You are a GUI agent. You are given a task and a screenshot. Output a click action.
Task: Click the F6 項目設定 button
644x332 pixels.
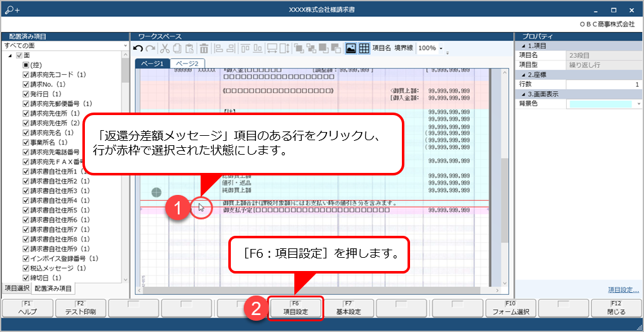click(x=296, y=308)
